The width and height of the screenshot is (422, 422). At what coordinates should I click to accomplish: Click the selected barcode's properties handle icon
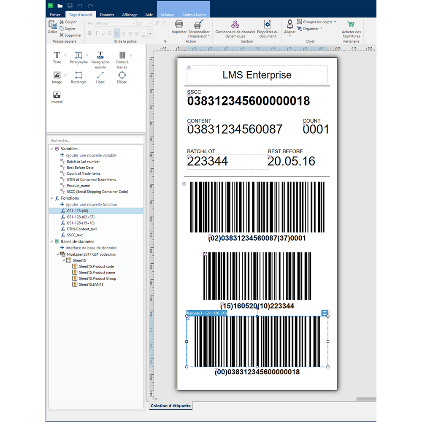324,313
